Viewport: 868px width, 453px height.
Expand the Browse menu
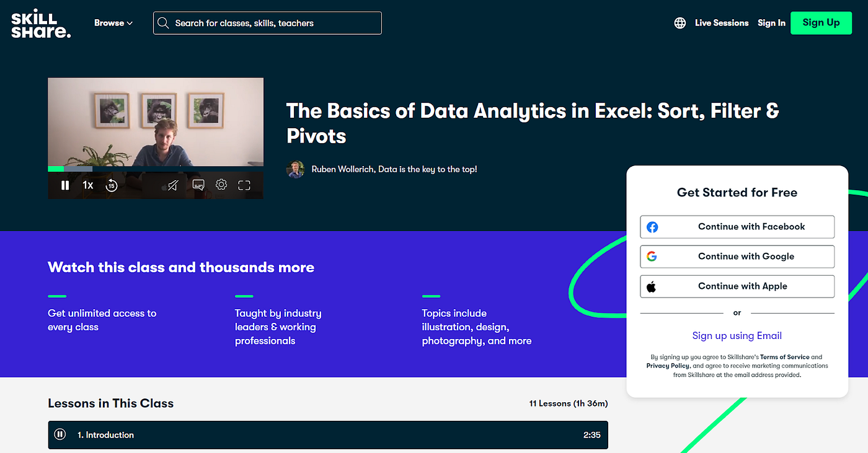tap(113, 23)
